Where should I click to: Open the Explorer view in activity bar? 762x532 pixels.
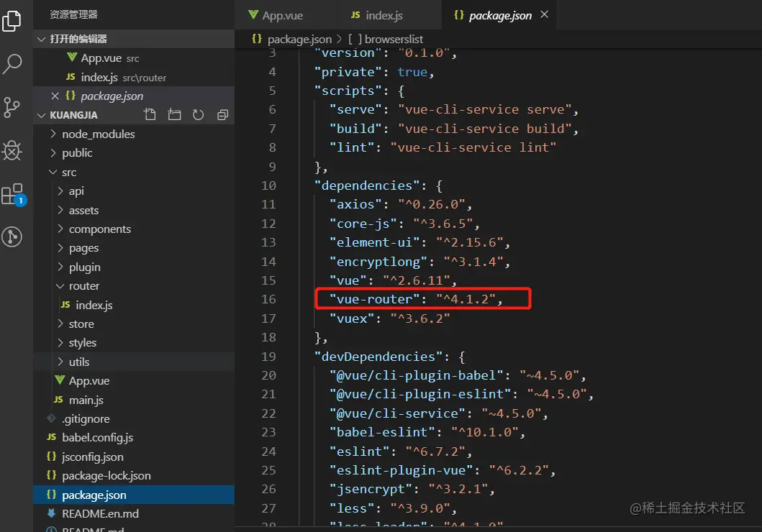(12, 21)
